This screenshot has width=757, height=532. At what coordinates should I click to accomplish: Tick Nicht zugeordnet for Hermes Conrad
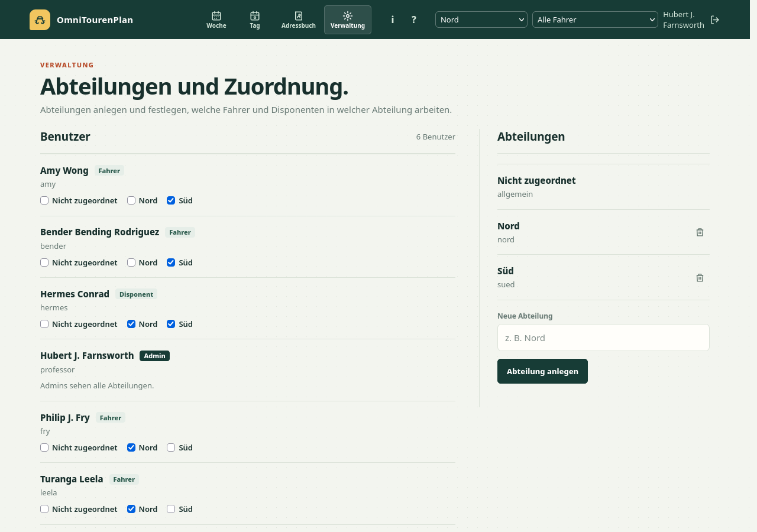pos(44,324)
